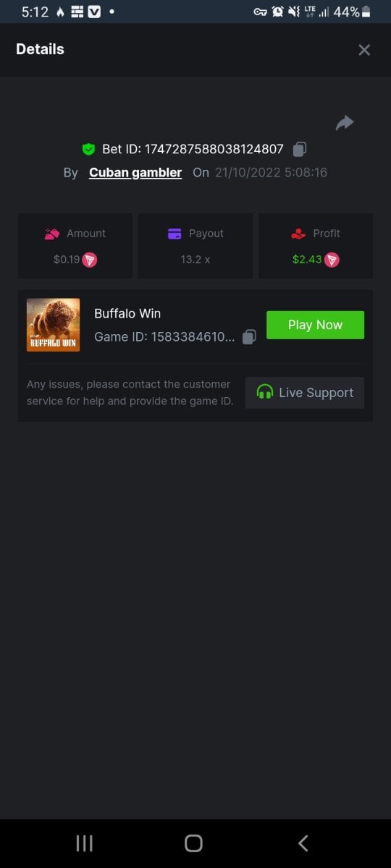
Task: Copy the Game ID using copy icon
Action: 249,337
